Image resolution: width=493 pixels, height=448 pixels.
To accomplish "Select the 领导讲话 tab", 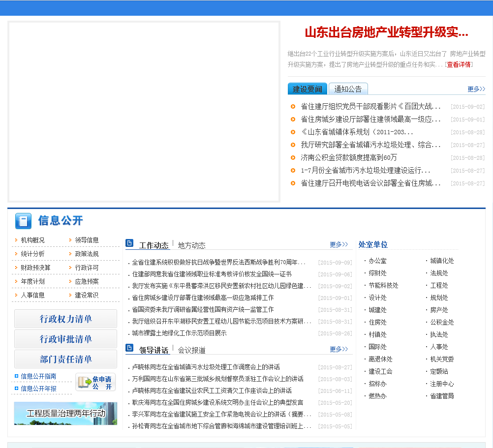I will [154, 350].
